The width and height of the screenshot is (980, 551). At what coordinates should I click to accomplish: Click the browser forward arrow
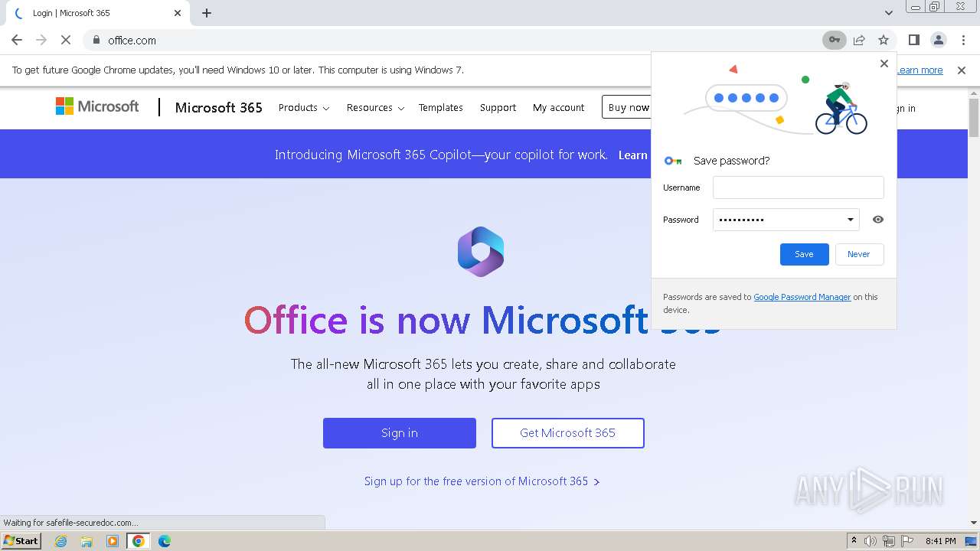41,40
